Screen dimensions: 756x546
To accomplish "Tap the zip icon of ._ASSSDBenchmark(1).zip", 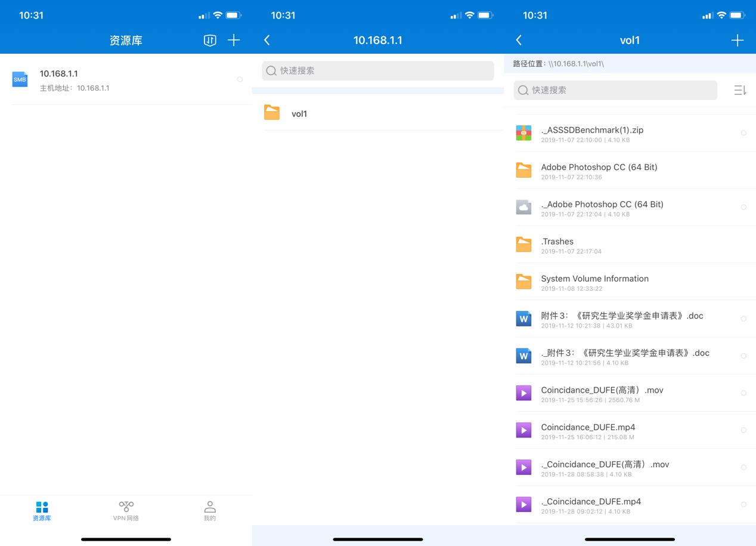I will pos(523,132).
